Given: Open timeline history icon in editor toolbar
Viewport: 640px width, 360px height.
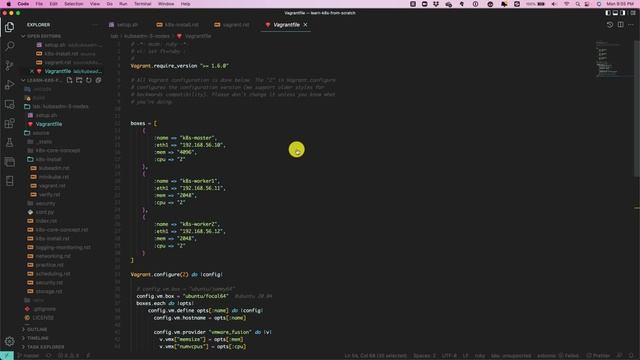Looking at the screenshot, I should (610, 24).
